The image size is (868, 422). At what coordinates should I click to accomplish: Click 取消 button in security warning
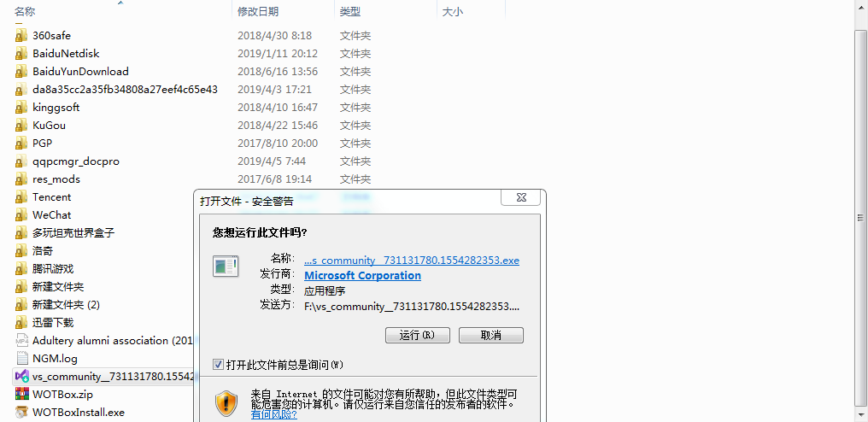(491, 335)
